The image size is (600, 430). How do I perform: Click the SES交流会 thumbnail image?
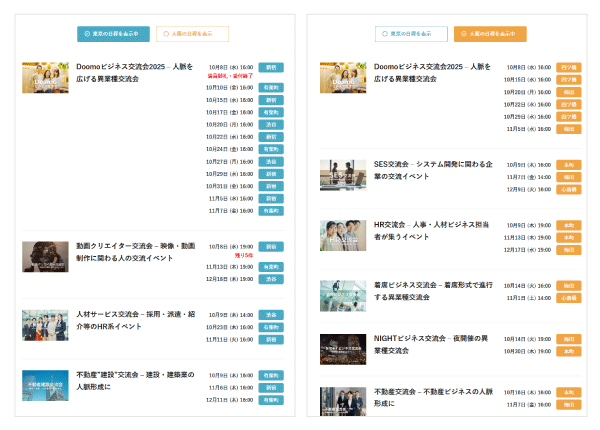pos(343,175)
